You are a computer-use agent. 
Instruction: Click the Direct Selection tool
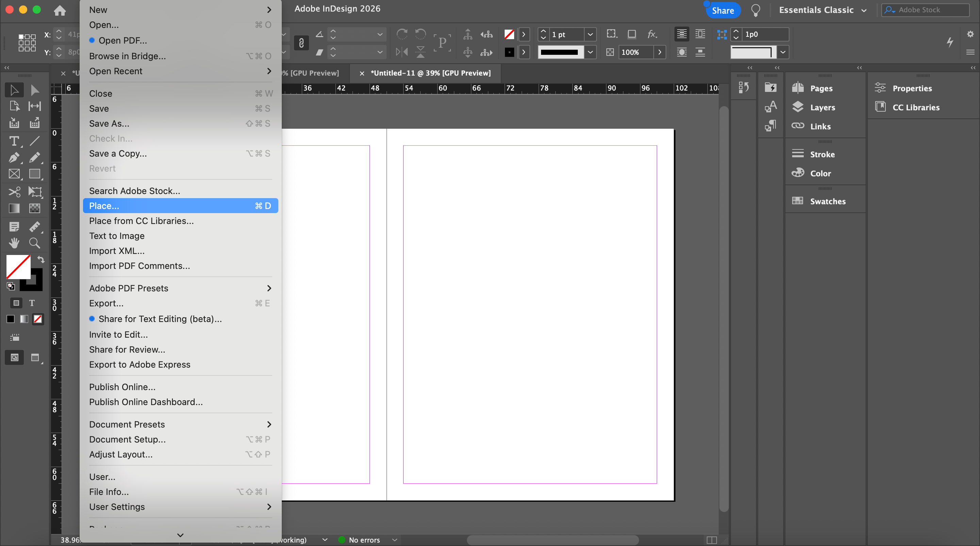tap(35, 90)
